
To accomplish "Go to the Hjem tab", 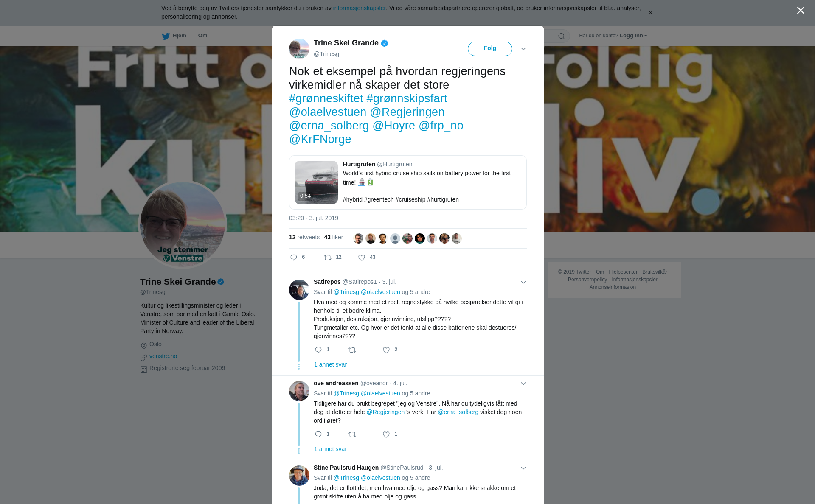I will (174, 36).
